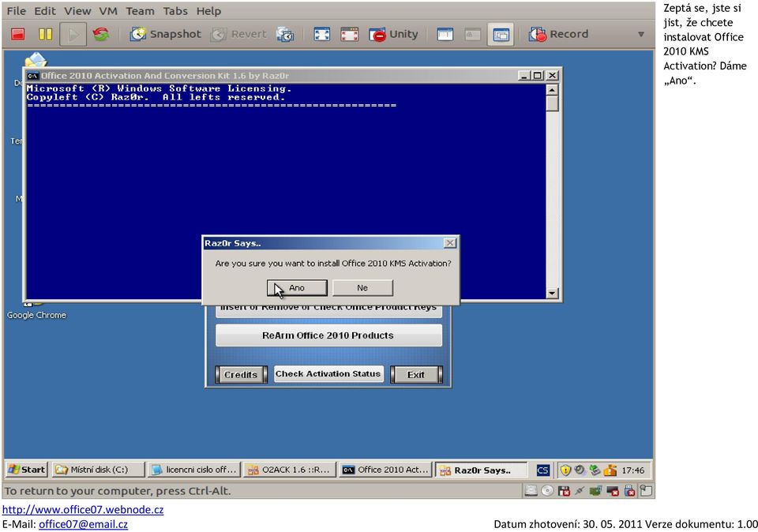
Task: Click the disconnected cable status icon
Action: (x=580, y=491)
